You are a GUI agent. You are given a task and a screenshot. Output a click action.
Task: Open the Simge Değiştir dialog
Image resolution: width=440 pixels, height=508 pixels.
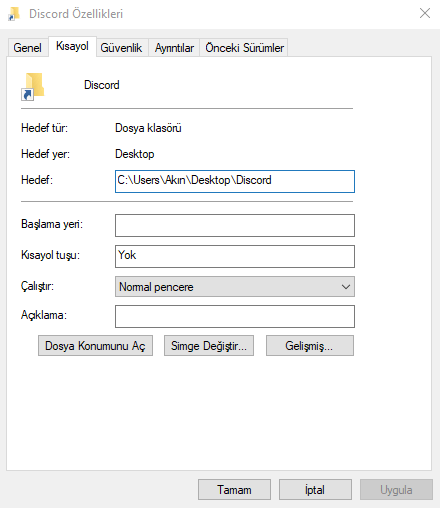(209, 346)
